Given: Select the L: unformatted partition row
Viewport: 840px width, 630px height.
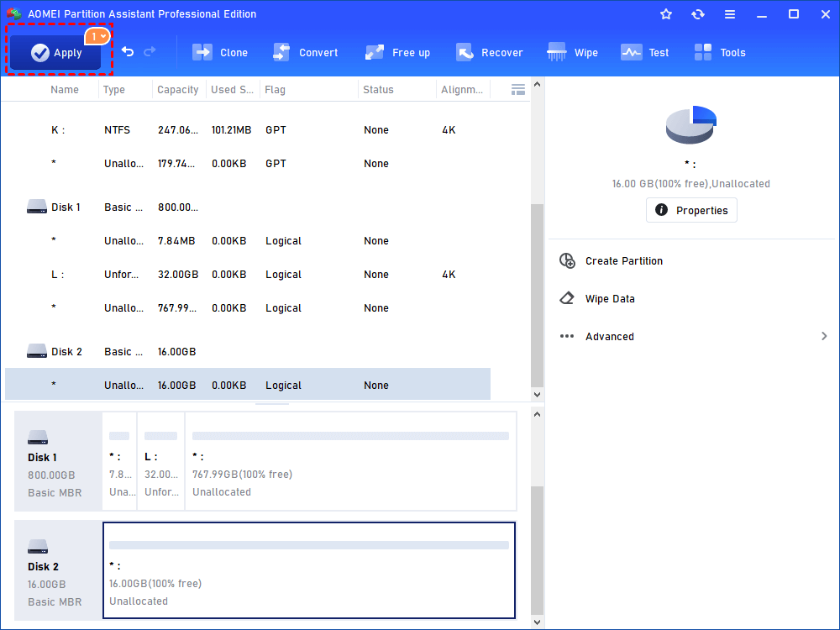Looking at the screenshot, I should (248, 275).
